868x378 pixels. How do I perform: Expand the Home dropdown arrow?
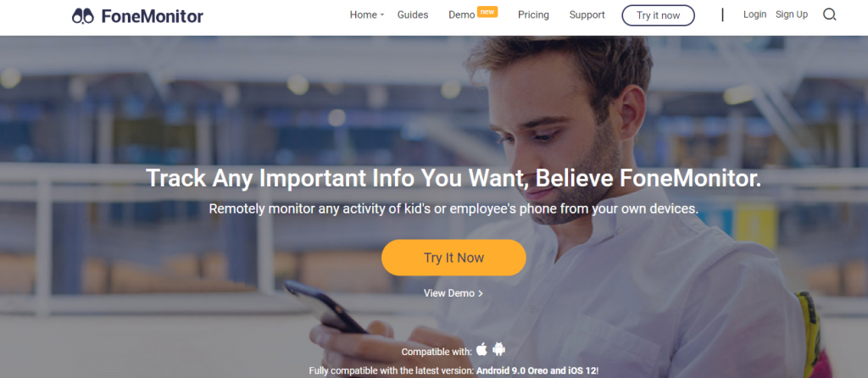(x=382, y=15)
